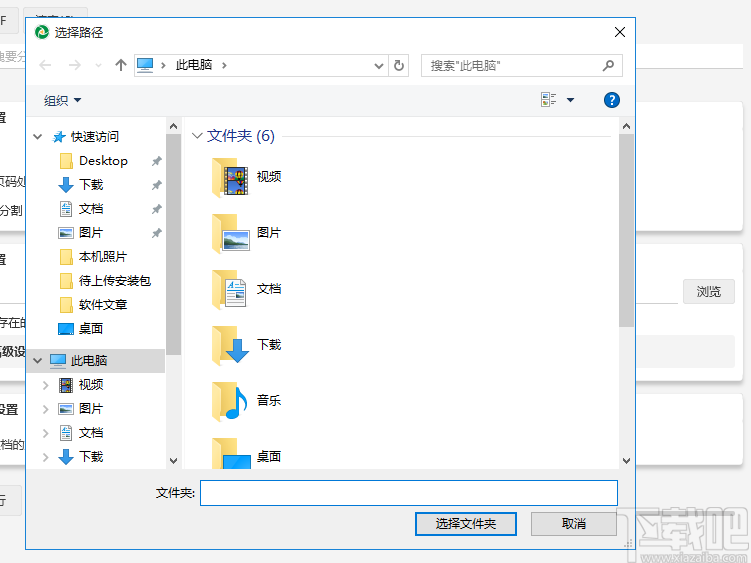The width and height of the screenshot is (751, 563).
Task: Go back using the left arrow
Action: 45,65
